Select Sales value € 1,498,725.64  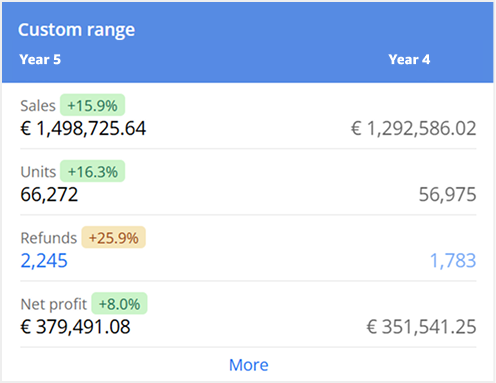pos(83,129)
